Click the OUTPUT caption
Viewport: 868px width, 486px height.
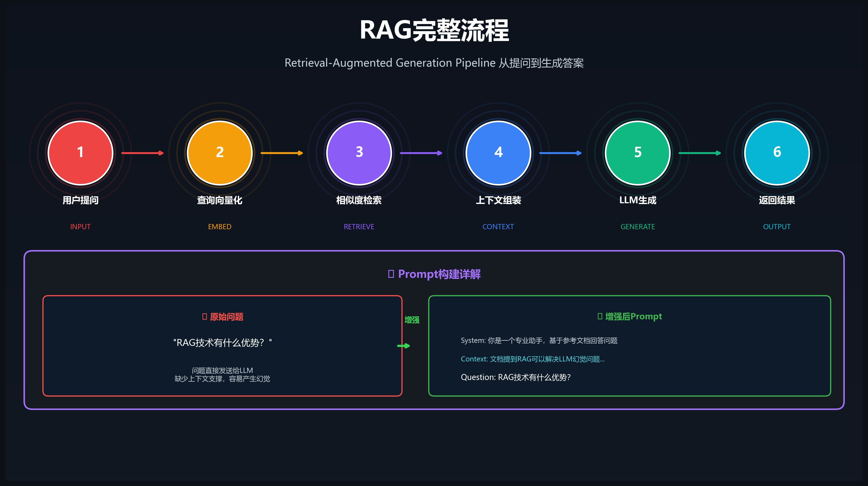click(x=777, y=226)
